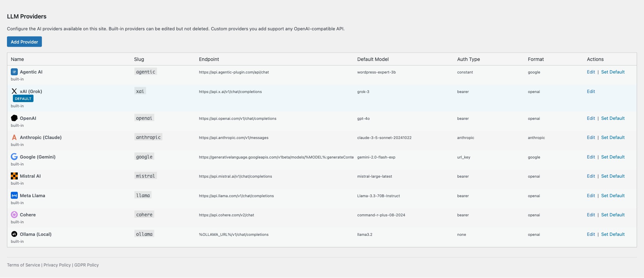Edit the Ollama (Local) provider
This screenshot has width=644, height=278.
591,234
